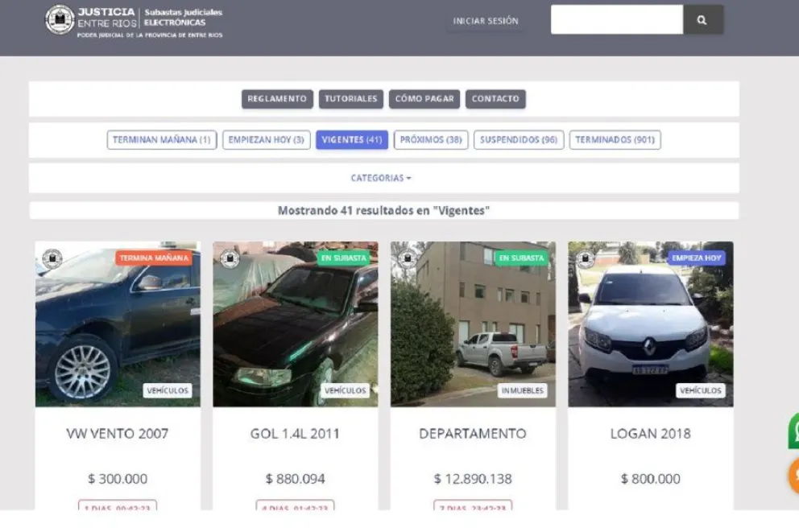Switch to the Próximos (38) tab
The image size is (799, 532).
[431, 140]
